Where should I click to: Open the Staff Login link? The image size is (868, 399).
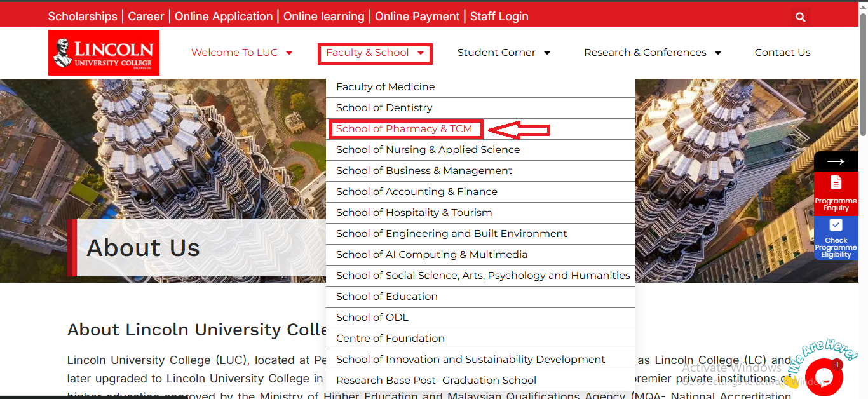(499, 17)
